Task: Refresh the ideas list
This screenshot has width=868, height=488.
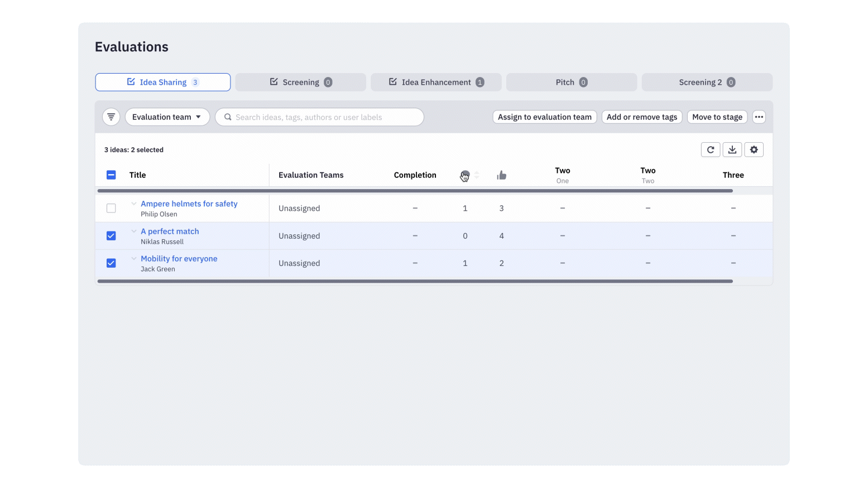Action: coord(710,149)
